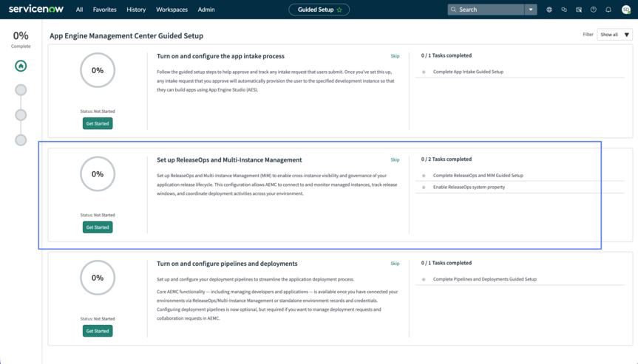Expand the search scope dropdown arrow
The width and height of the screenshot is (638, 364).
(x=531, y=10)
